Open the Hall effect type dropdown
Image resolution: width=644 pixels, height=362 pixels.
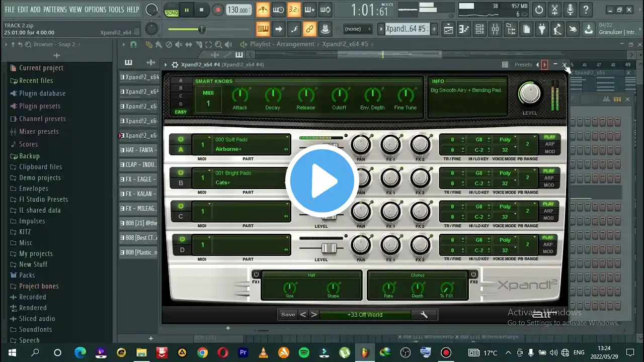click(311, 275)
